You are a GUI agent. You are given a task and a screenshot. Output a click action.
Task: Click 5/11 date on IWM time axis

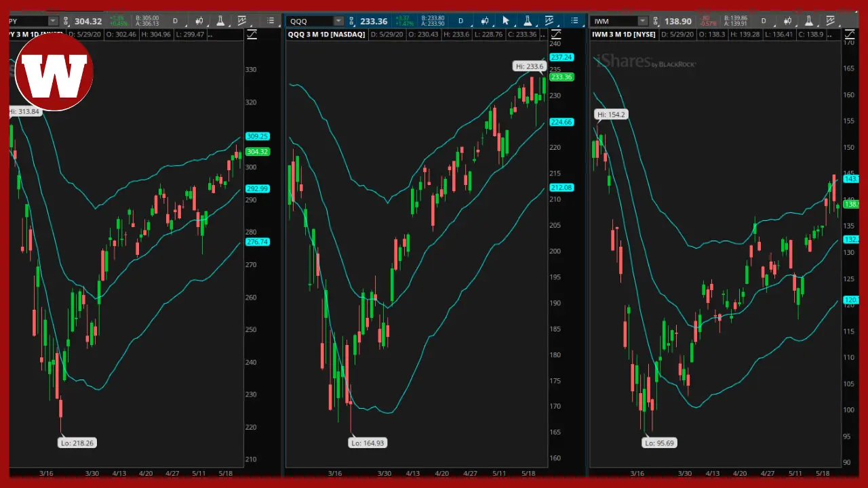pos(795,473)
